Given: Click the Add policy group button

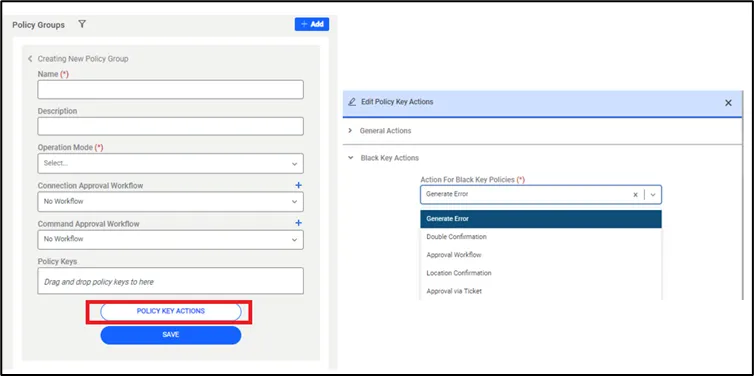Looking at the screenshot, I should [x=312, y=24].
